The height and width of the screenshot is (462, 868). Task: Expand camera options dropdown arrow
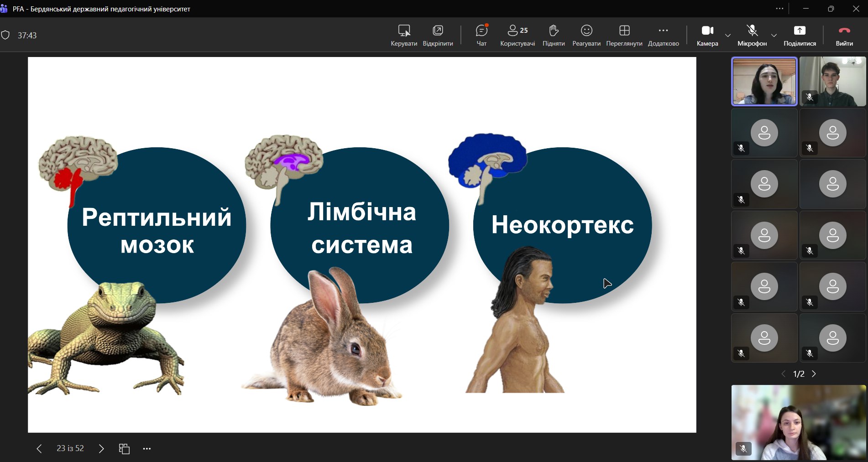(x=728, y=35)
